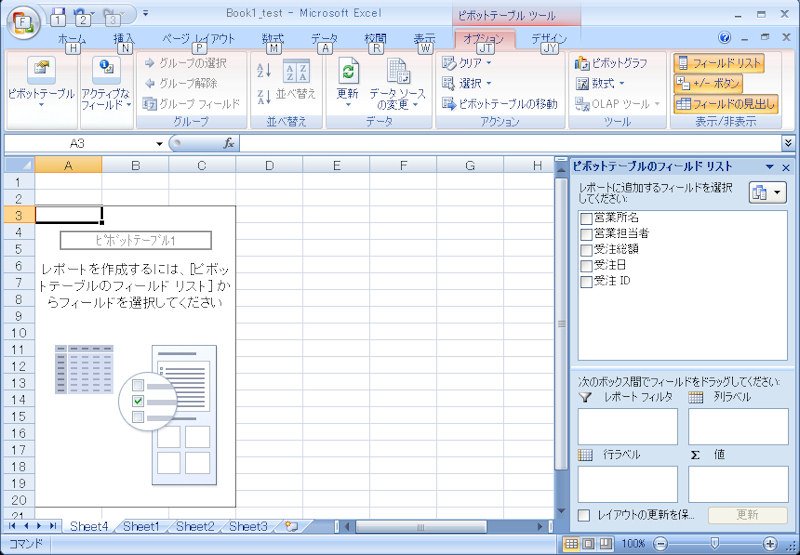Click the OLAP ツール button
Image resolution: width=800 pixels, height=555 pixels.
618,104
